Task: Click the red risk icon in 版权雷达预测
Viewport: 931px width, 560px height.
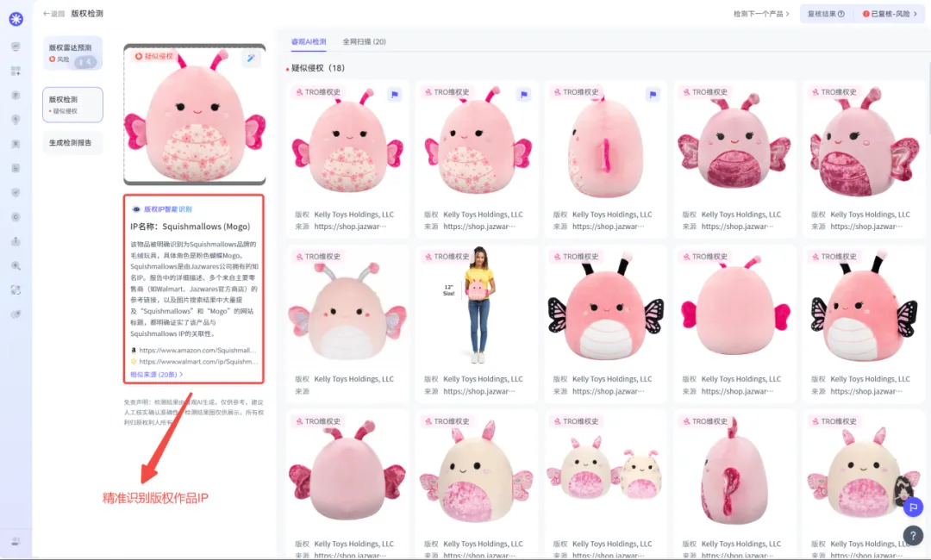Action: [x=53, y=59]
